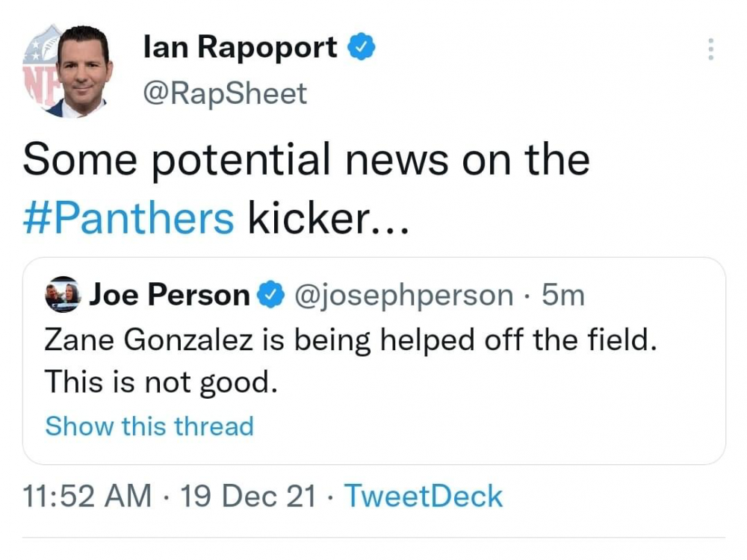Open the three-dot more options menu
This screenshot has height=560, width=747.
(710, 49)
